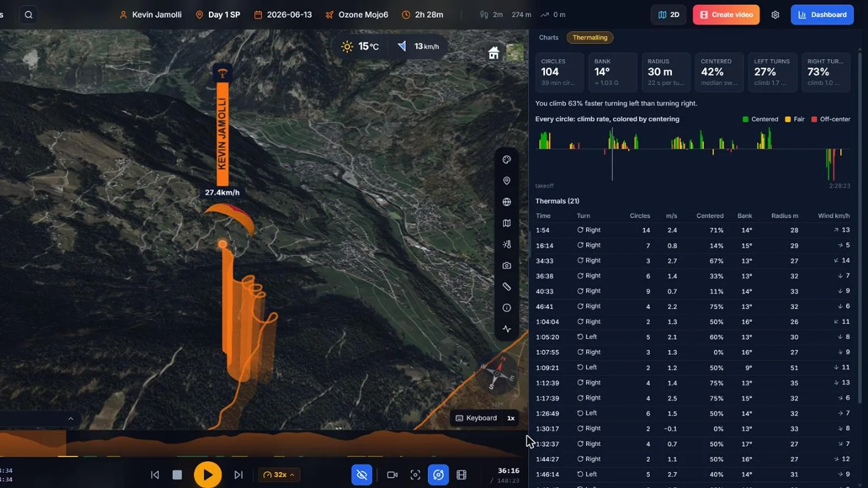Toggle the follow-camera target button
This screenshot has height=488, width=868.
[438, 475]
